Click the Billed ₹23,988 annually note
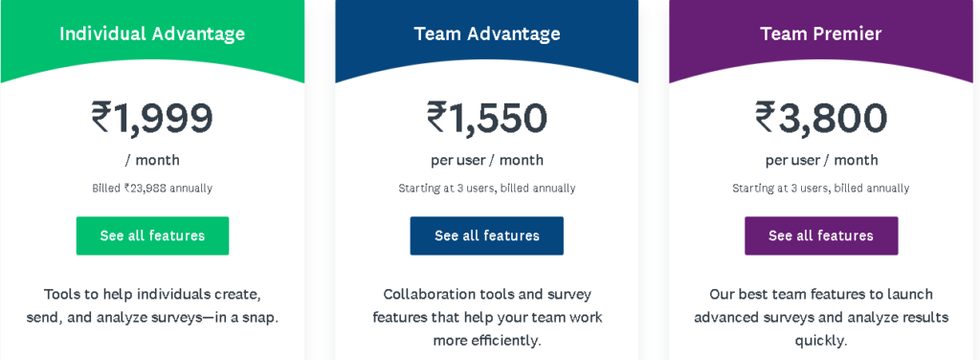This screenshot has width=980, height=360. pyautogui.click(x=152, y=188)
